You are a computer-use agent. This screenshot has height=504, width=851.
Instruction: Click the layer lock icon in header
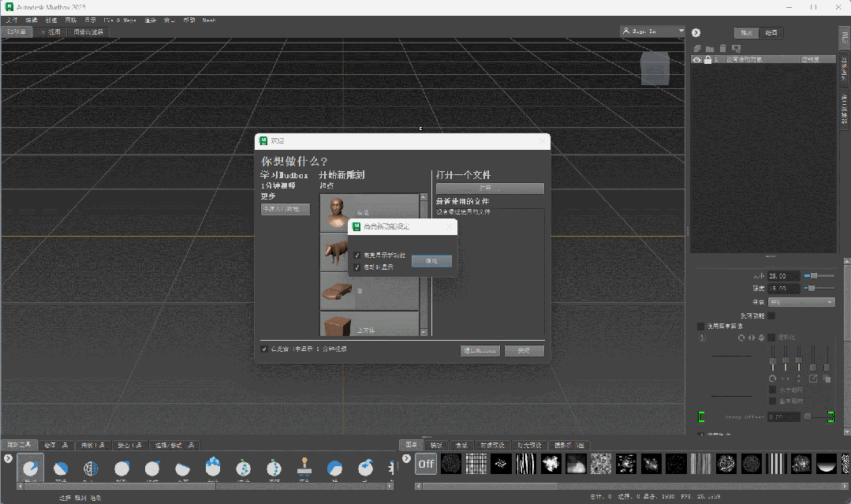[x=707, y=60]
